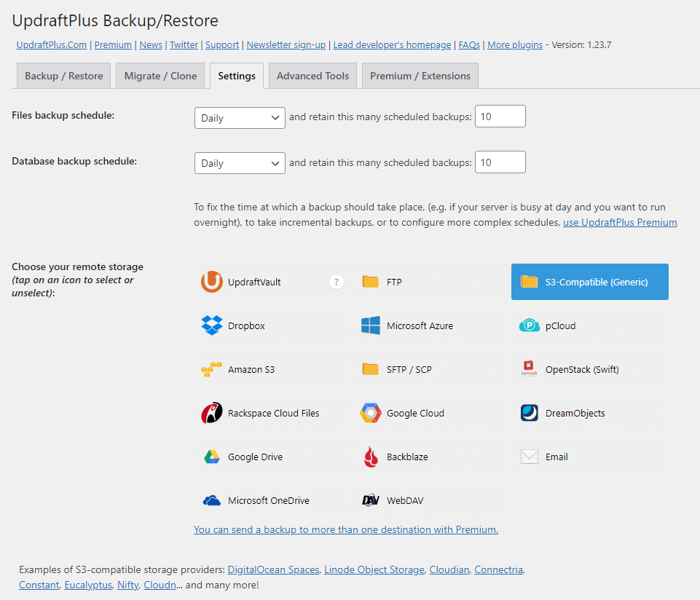Pick the SFTP / SCP folder icon

pyautogui.click(x=370, y=369)
